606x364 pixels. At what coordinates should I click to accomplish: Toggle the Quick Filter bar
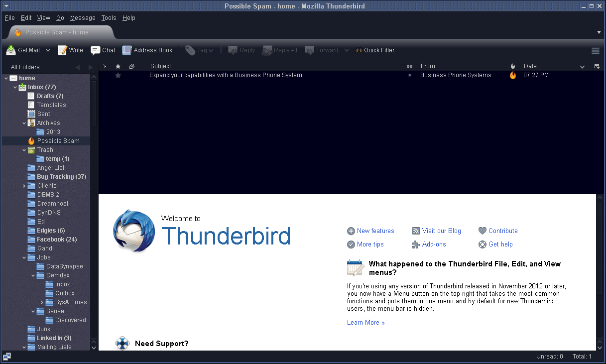pos(375,50)
